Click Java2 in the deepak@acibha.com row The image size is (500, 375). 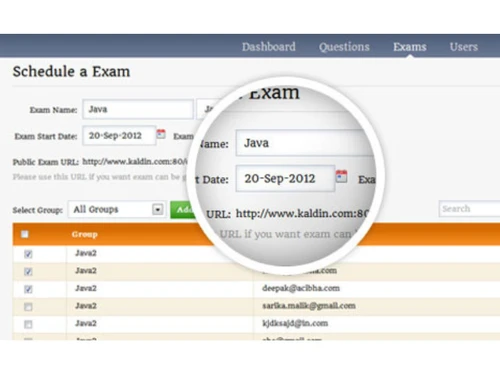86,288
